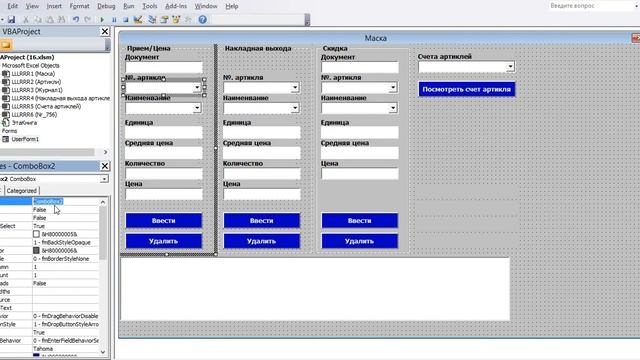Open the №. артикля combo in Накладная выхода frame

295,87
